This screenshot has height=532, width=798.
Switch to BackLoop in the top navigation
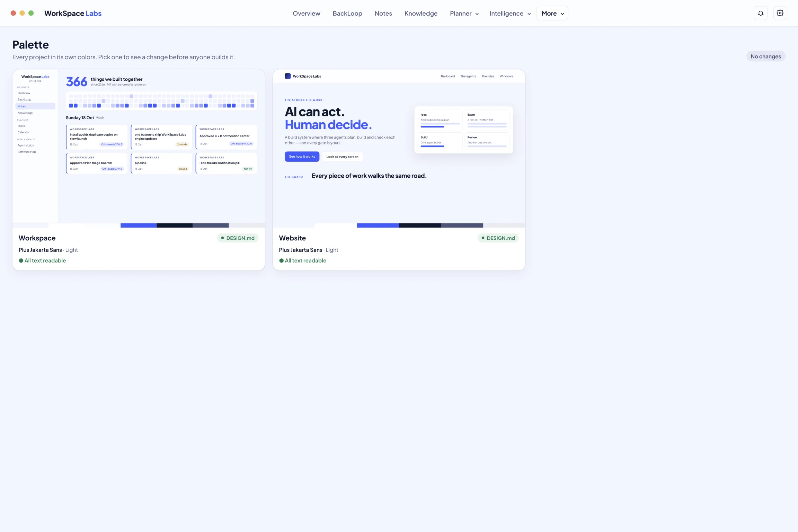pyautogui.click(x=347, y=13)
